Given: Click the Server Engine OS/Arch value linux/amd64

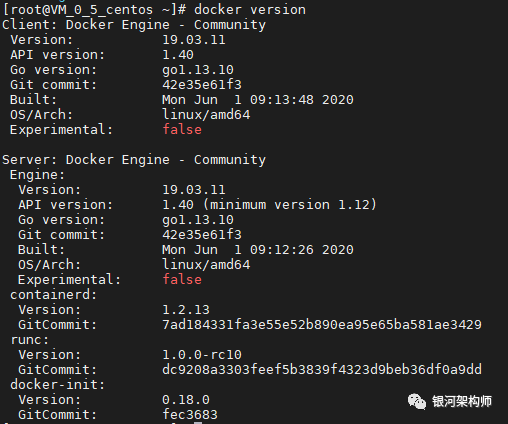Looking at the screenshot, I should (206, 265).
